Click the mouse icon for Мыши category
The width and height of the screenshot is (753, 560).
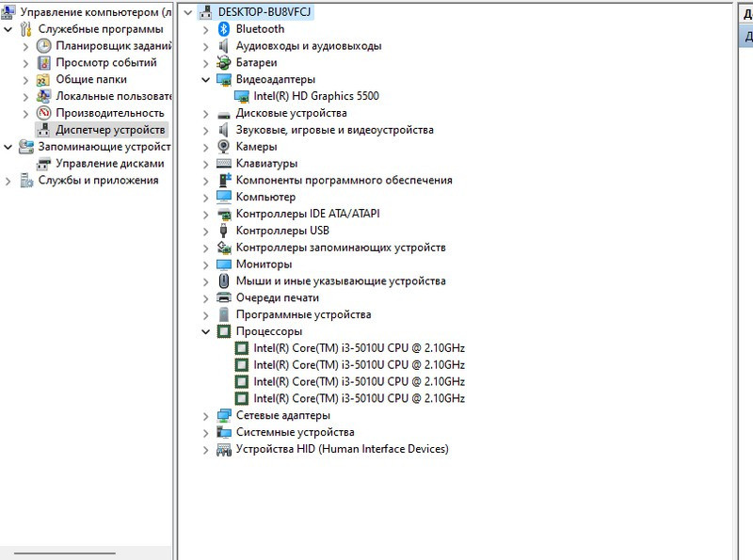224,280
